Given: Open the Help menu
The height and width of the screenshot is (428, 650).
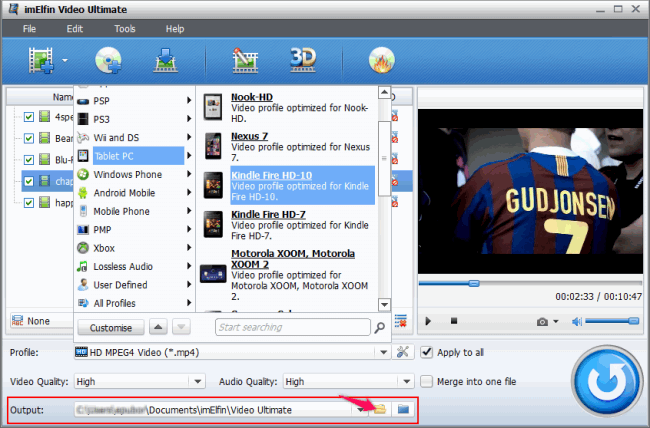Looking at the screenshot, I should [x=175, y=29].
